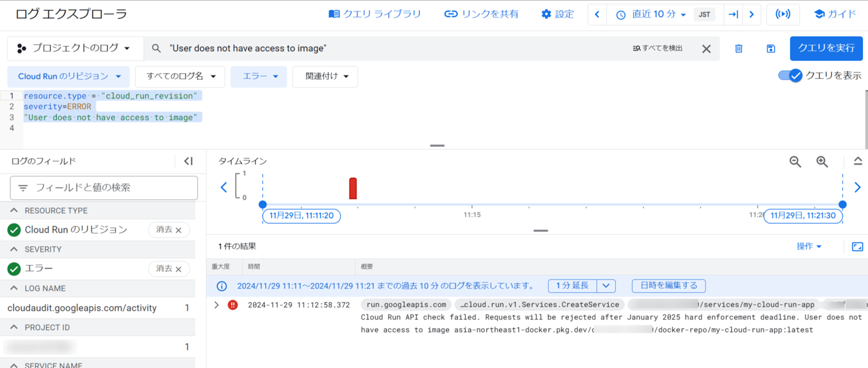Uncheck Cloud Run のリビジョン filter checkmark
Image resolution: width=868 pixels, height=368 pixels.
tap(14, 230)
